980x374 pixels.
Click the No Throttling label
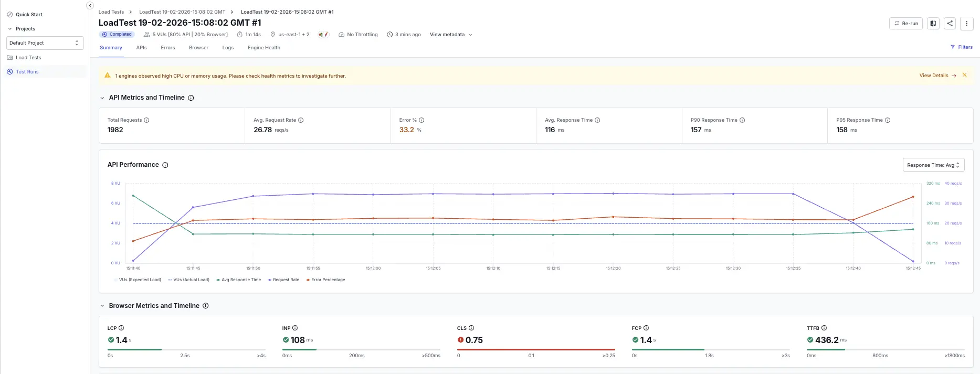[x=362, y=35]
